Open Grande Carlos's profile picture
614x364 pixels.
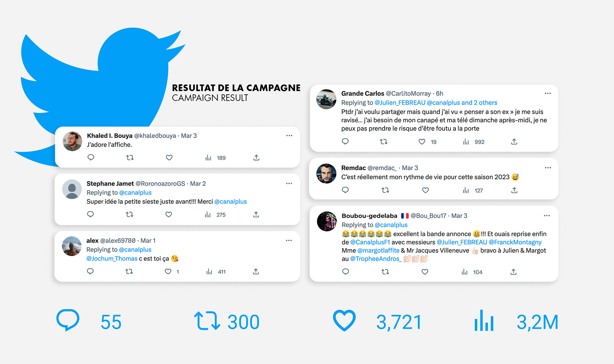pyautogui.click(x=326, y=99)
